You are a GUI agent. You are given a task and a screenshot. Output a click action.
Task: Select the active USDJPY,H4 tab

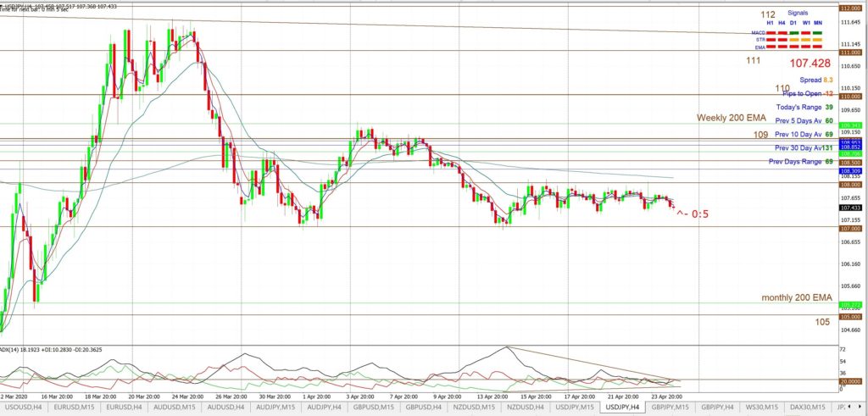point(622,408)
